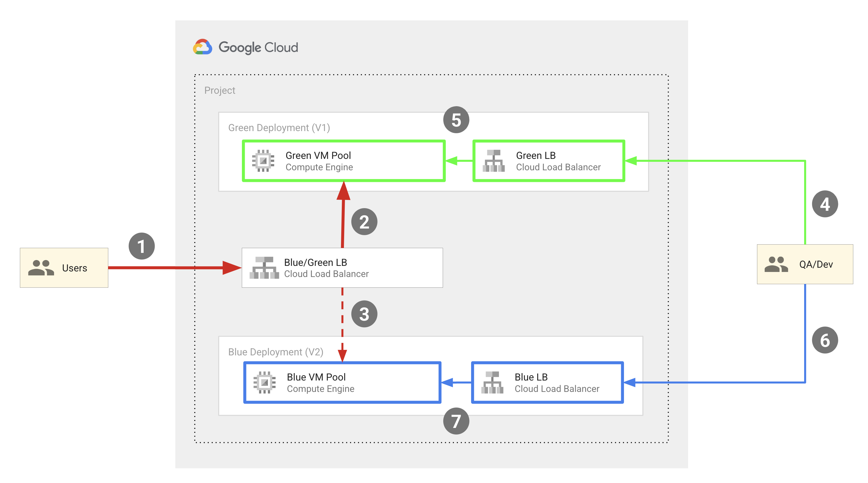
Task: Select step marker number 1
Action: 141,246
